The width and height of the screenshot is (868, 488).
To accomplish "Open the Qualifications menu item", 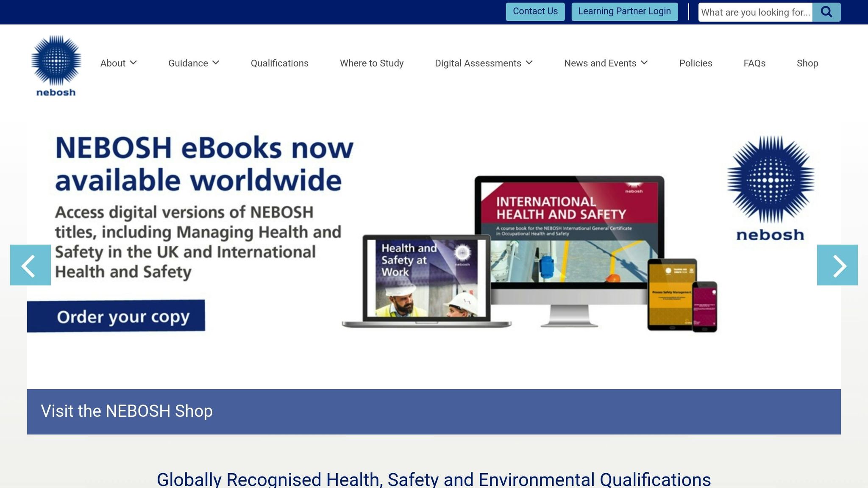I will pos(280,63).
